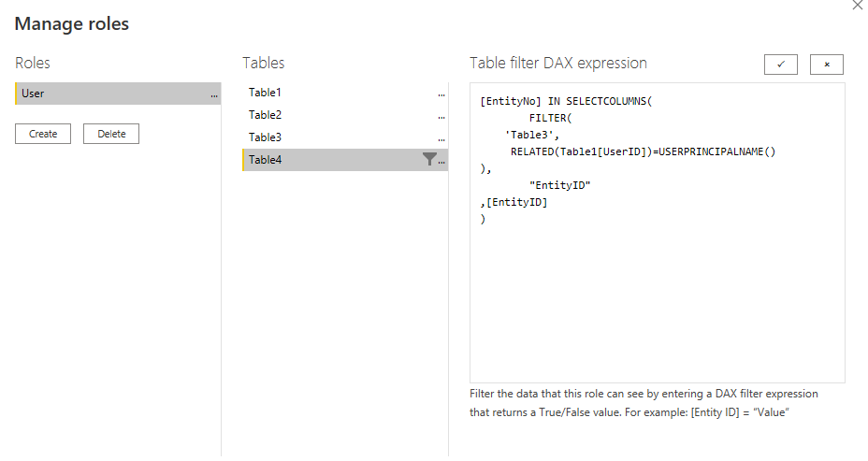Image resolution: width=868 pixels, height=461 pixels.
Task: Open the ellipsis menu for Table2
Action: 441,117
